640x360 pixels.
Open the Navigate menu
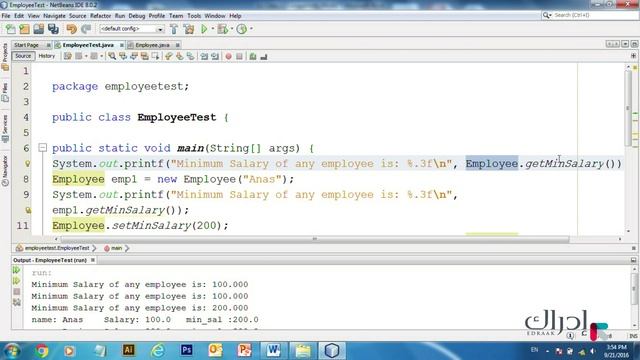[54, 16]
